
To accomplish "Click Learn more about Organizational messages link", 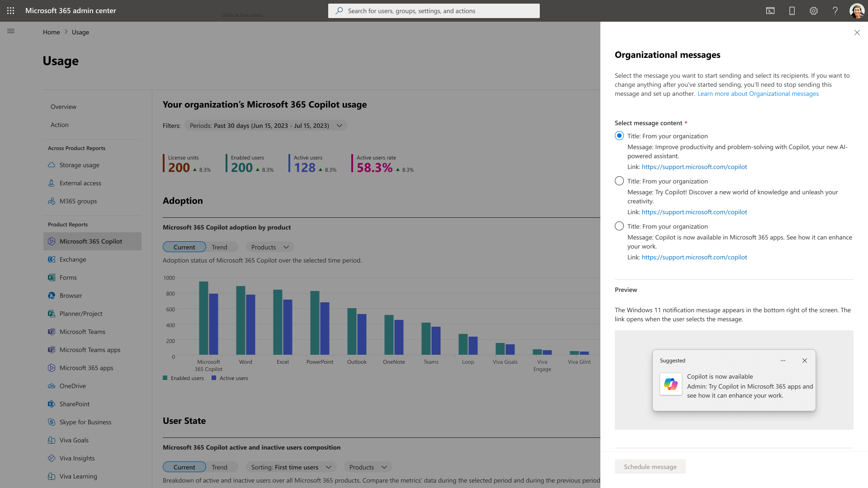I will click(x=758, y=94).
